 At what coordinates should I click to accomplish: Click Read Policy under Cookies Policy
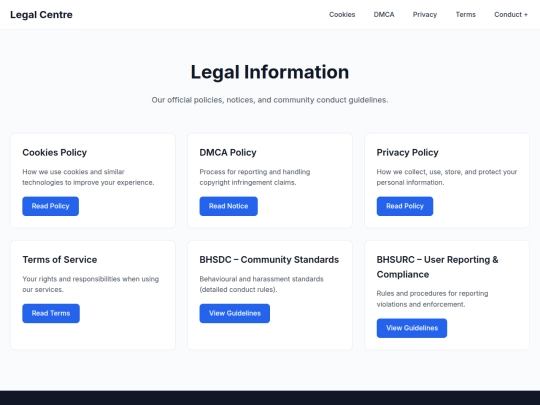[51, 206]
